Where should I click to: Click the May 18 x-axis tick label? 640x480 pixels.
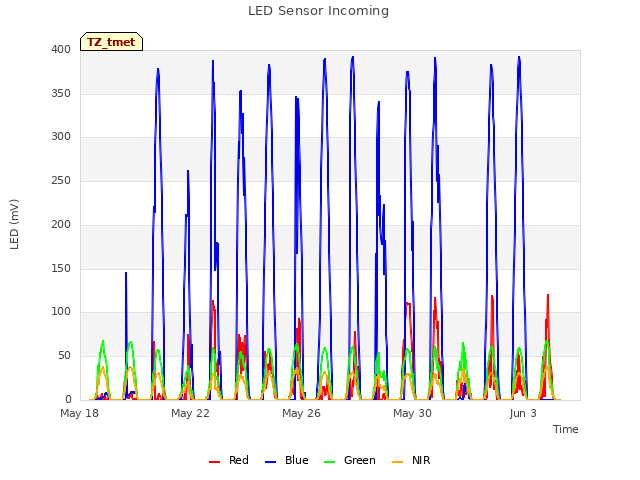pyautogui.click(x=79, y=413)
